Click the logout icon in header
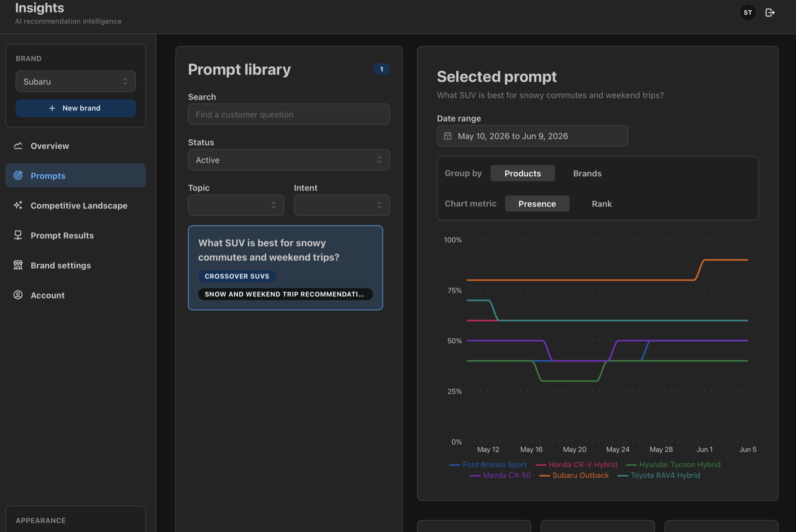The image size is (796, 532). pos(770,12)
